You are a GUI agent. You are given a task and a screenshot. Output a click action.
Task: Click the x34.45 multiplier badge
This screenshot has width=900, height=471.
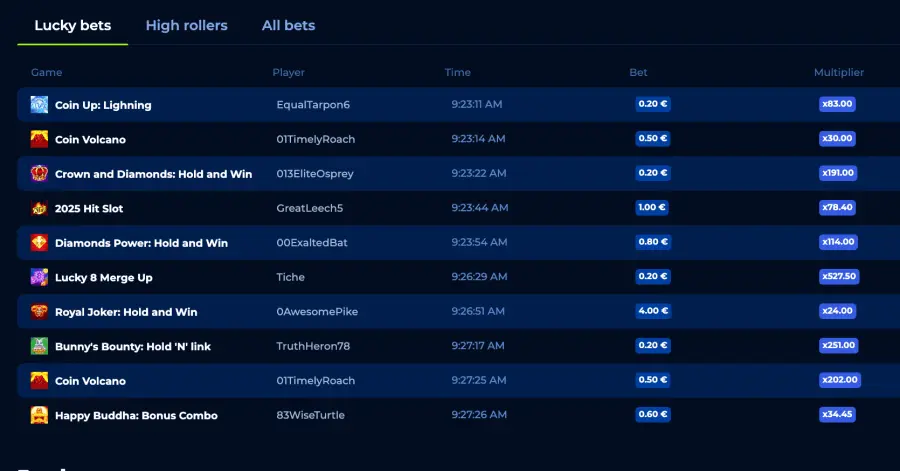837,414
